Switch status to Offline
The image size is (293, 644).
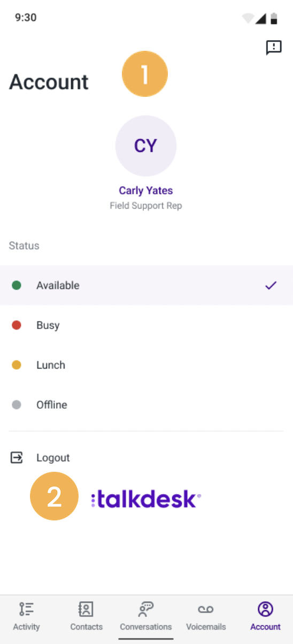point(146,405)
